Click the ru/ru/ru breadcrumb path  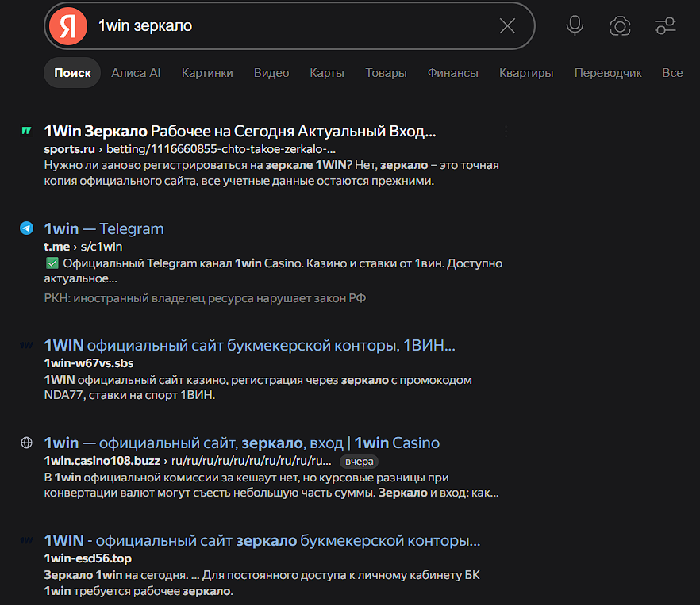click(252, 461)
